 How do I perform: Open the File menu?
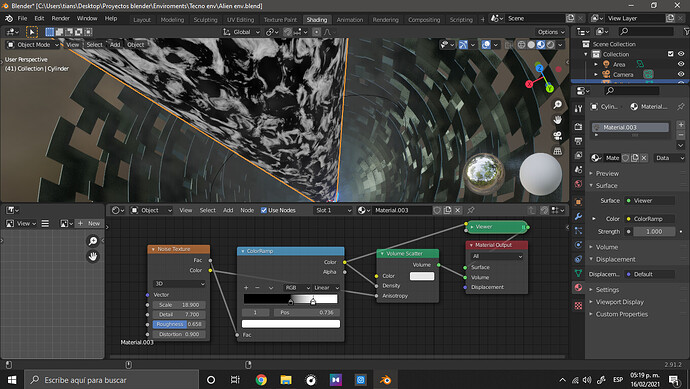click(x=22, y=18)
